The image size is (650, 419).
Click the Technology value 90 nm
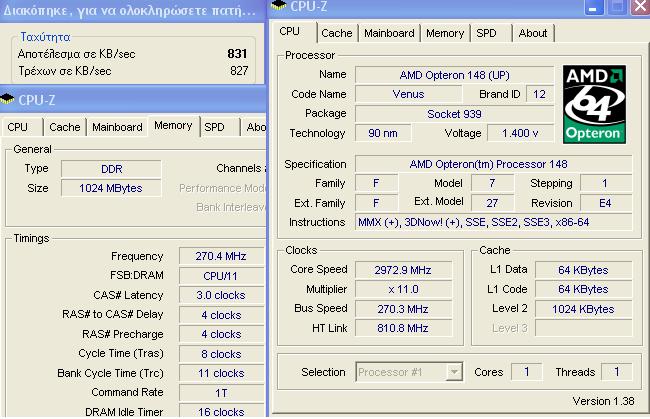click(383, 133)
